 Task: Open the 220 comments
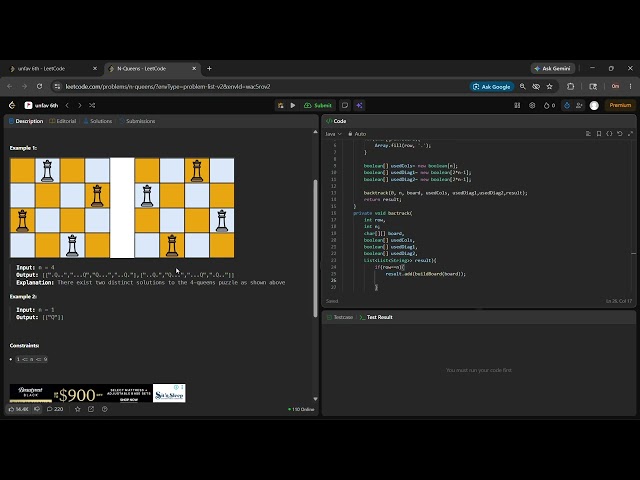pos(55,409)
